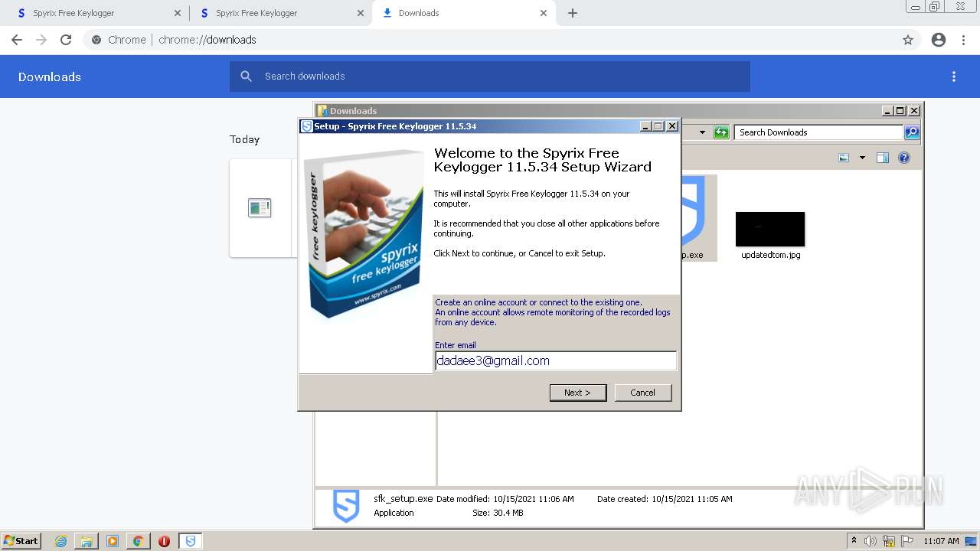The image size is (980, 551).
Task: Open Windows Explorer from the taskbar
Action: 87,541
